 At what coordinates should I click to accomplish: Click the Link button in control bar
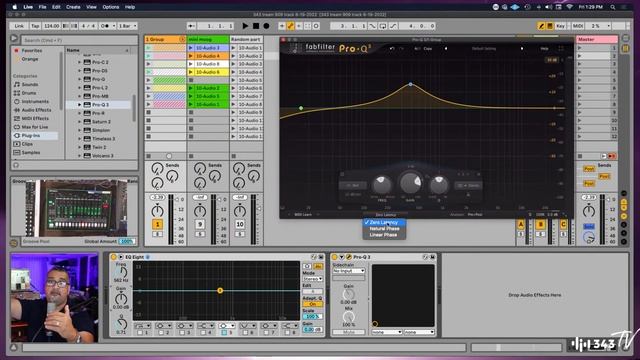(19, 26)
